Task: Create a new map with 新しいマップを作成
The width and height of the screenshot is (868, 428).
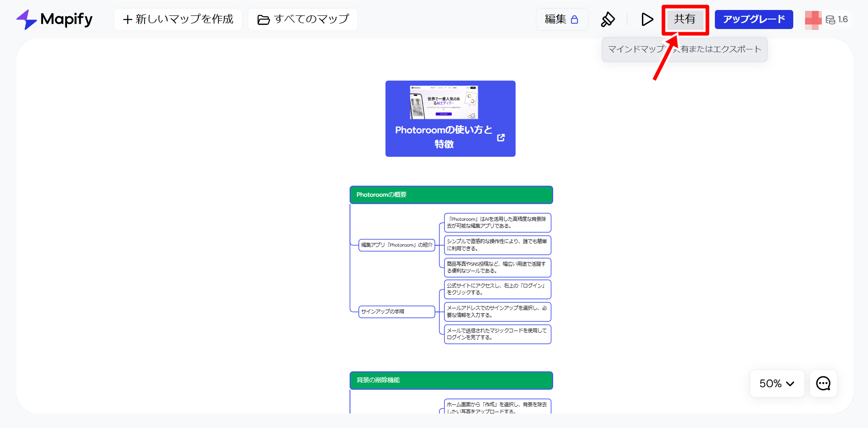Action: tap(178, 19)
